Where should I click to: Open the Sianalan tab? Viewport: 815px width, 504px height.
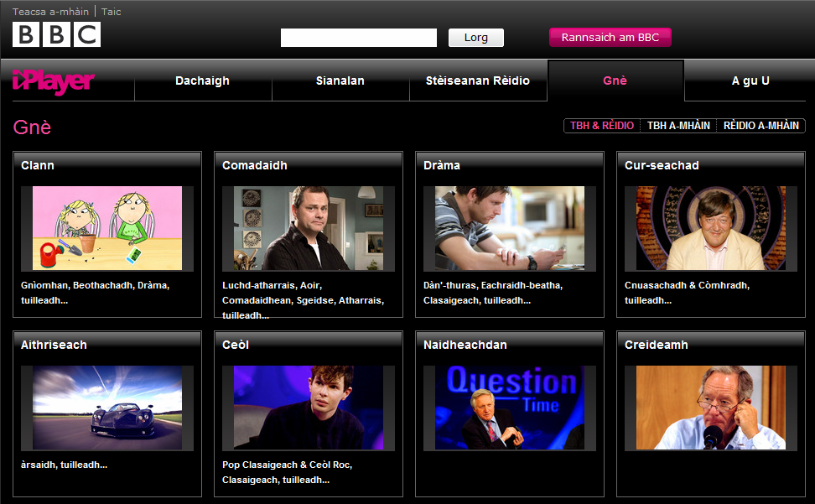[x=340, y=81]
